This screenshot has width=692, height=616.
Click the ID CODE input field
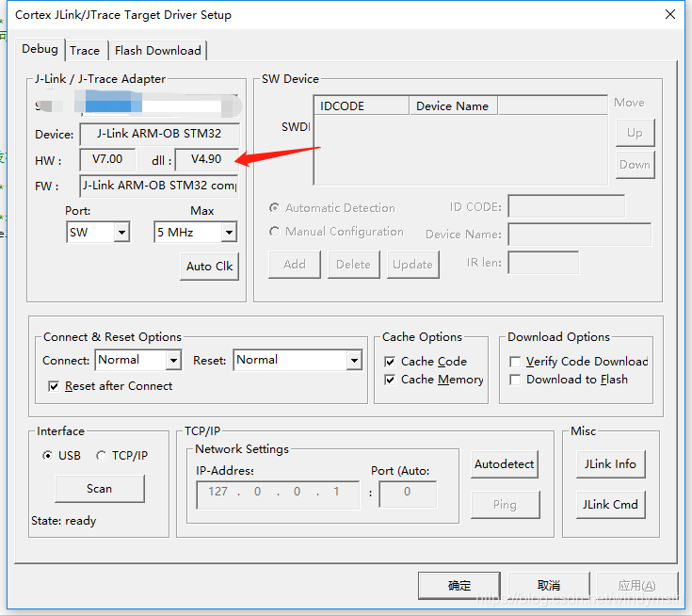pyautogui.click(x=567, y=206)
